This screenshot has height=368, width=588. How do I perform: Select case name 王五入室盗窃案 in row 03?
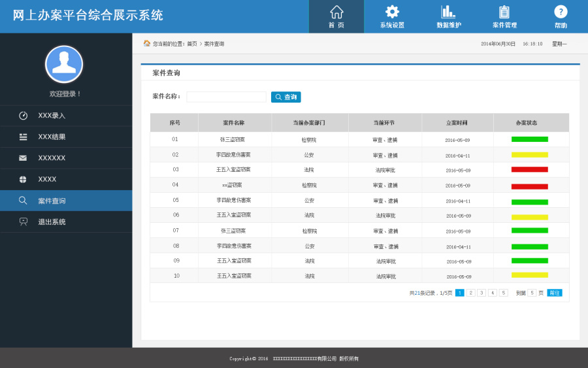click(233, 169)
